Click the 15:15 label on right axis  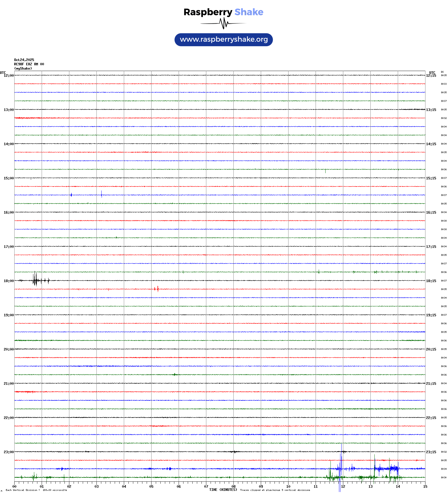tap(431, 178)
